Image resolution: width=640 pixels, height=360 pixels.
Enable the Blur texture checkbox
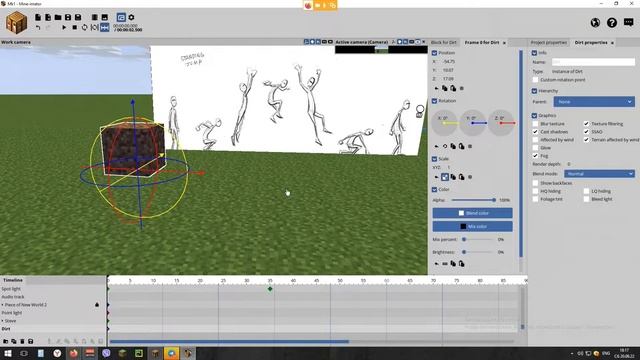(535, 124)
